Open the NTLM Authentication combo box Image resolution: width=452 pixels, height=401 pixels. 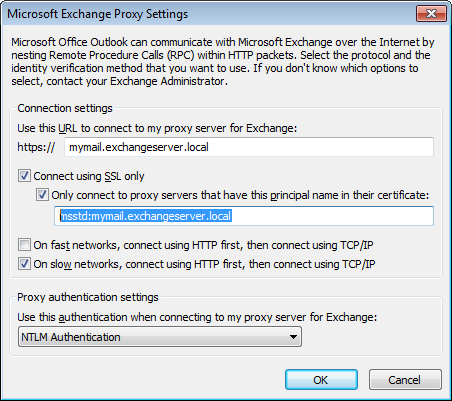click(x=160, y=337)
